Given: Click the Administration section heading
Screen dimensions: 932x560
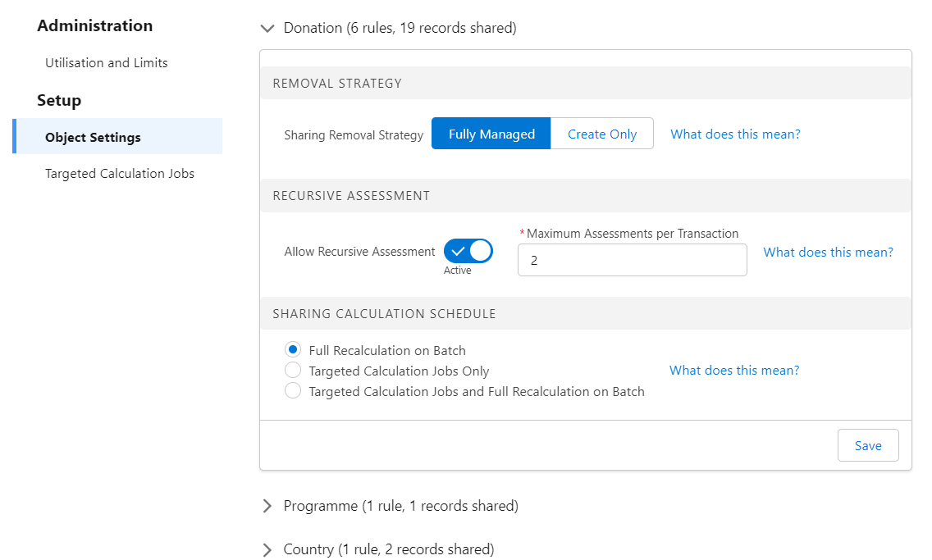Looking at the screenshot, I should click(94, 25).
